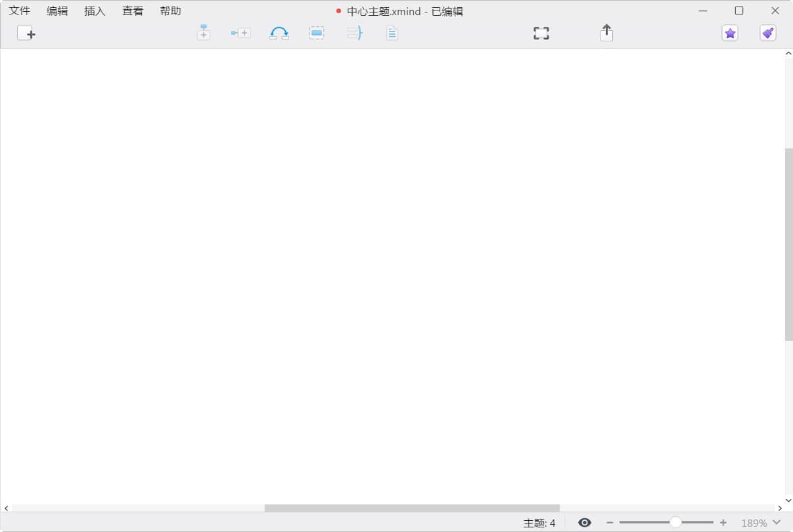Image resolution: width=793 pixels, height=532 pixels.
Task: Insert a topic with the toolbar icon
Action: pyautogui.click(x=204, y=33)
